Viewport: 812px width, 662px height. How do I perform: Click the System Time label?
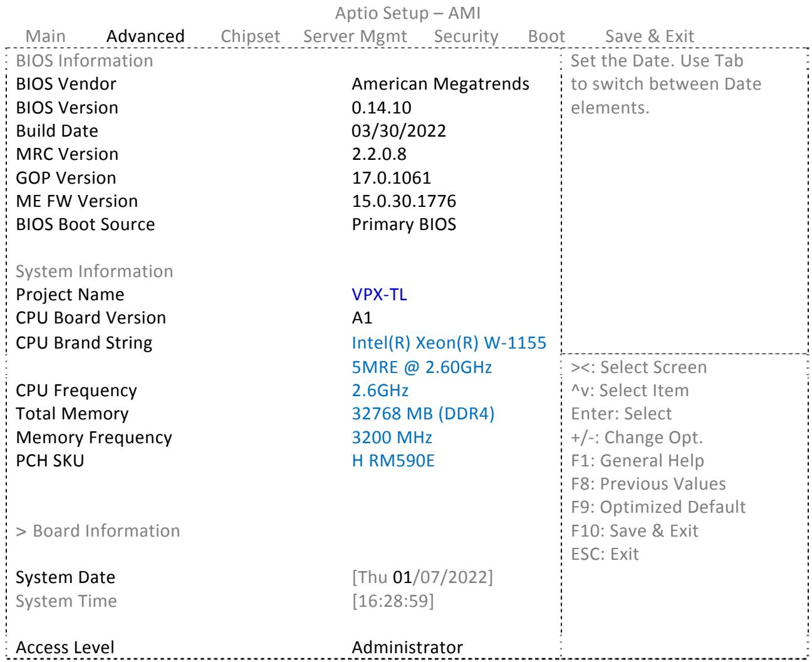pyautogui.click(x=66, y=601)
